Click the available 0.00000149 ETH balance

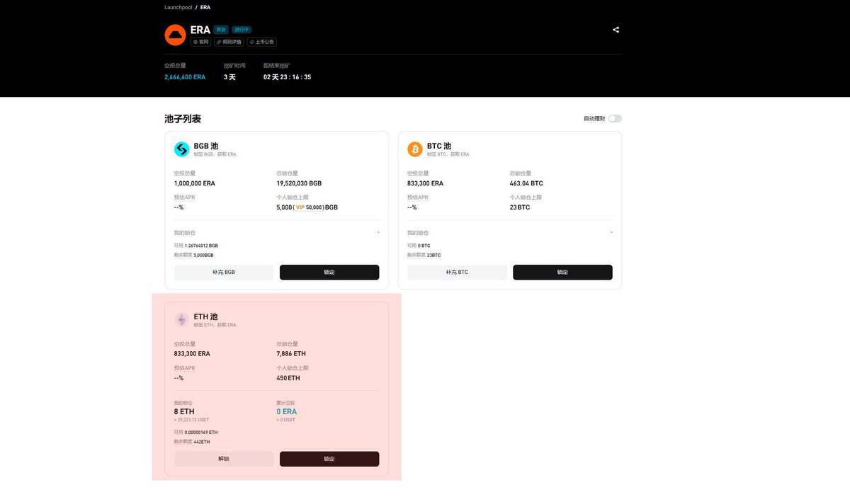pyautogui.click(x=201, y=433)
